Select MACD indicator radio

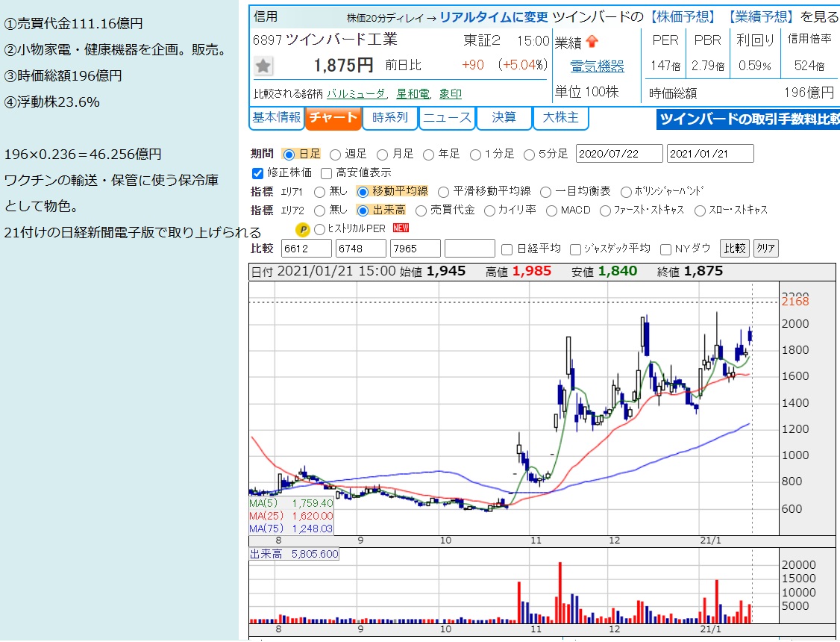click(551, 211)
